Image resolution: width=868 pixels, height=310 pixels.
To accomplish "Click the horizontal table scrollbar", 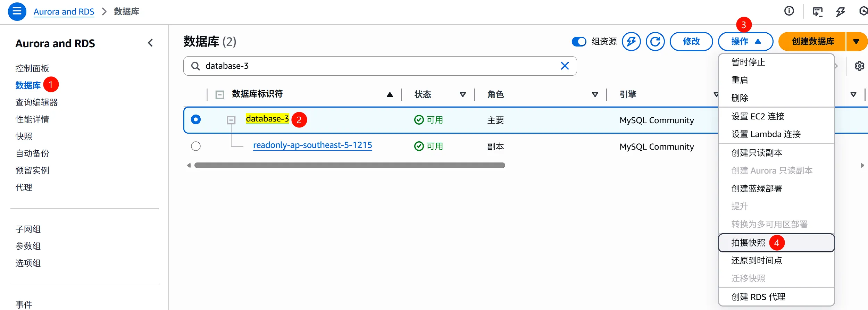I will [x=349, y=166].
